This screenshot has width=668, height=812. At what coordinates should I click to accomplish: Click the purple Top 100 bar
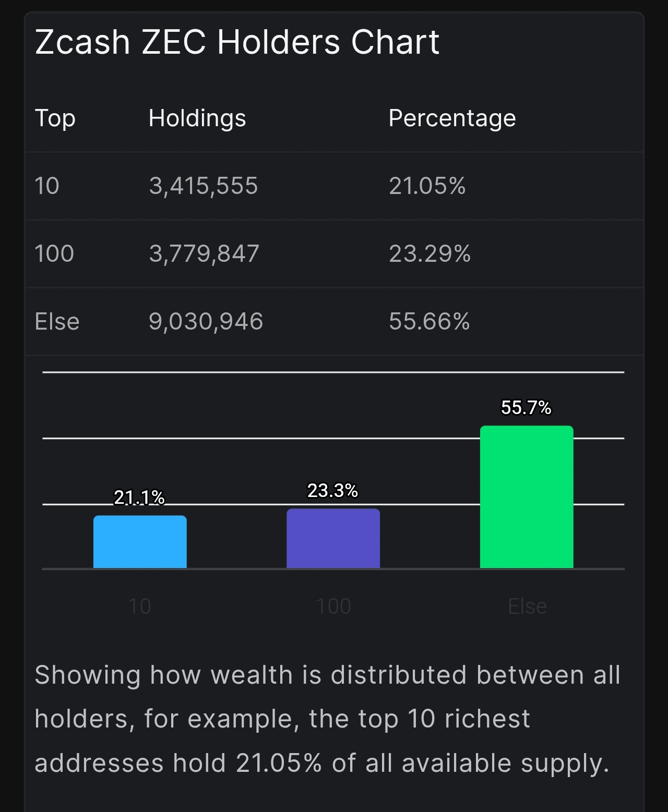pos(333,538)
